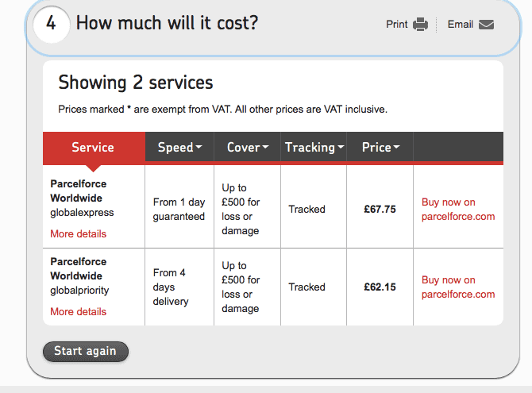Select the red Service column tab
The height and width of the screenshot is (393, 532).
(x=93, y=147)
